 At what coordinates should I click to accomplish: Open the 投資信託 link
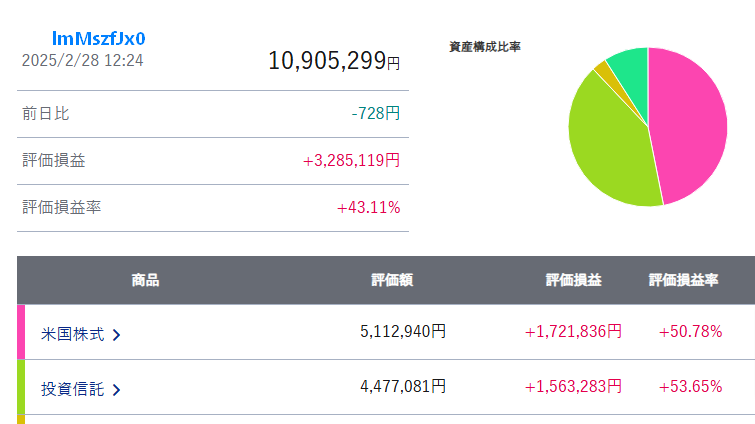coord(73,388)
